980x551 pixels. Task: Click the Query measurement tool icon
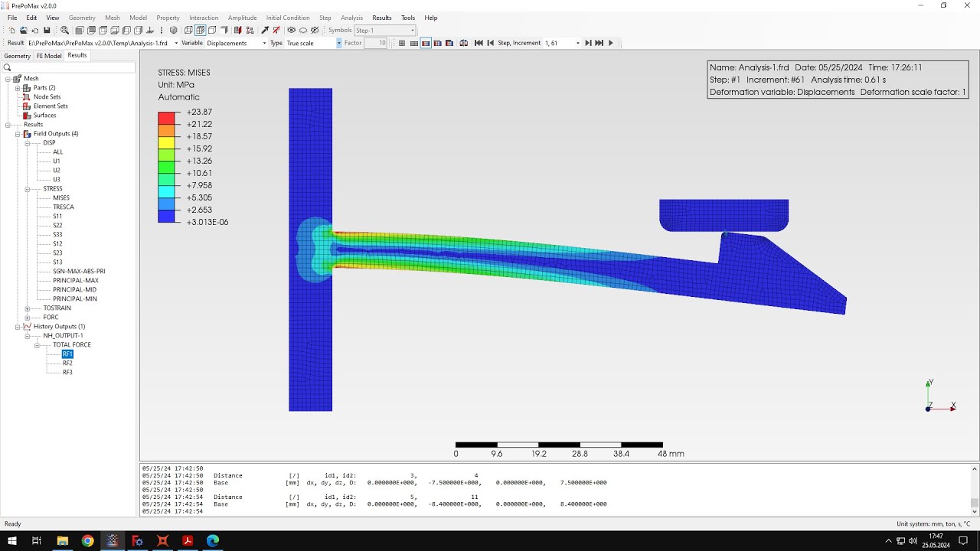click(x=265, y=30)
